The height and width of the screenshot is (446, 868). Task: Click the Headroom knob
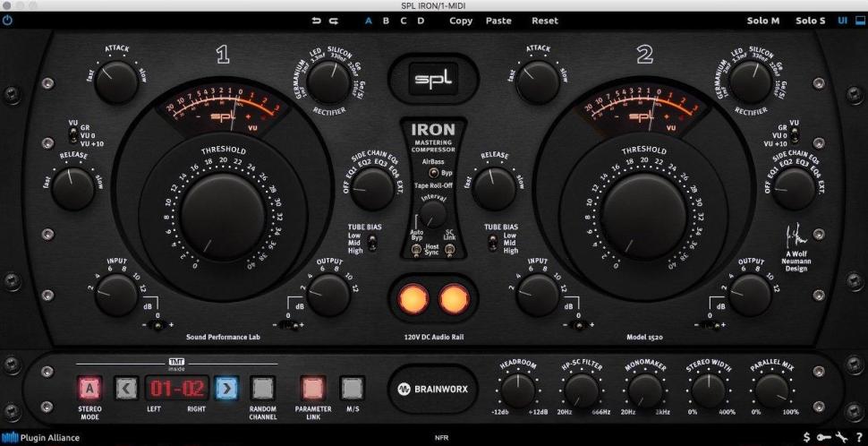click(518, 390)
